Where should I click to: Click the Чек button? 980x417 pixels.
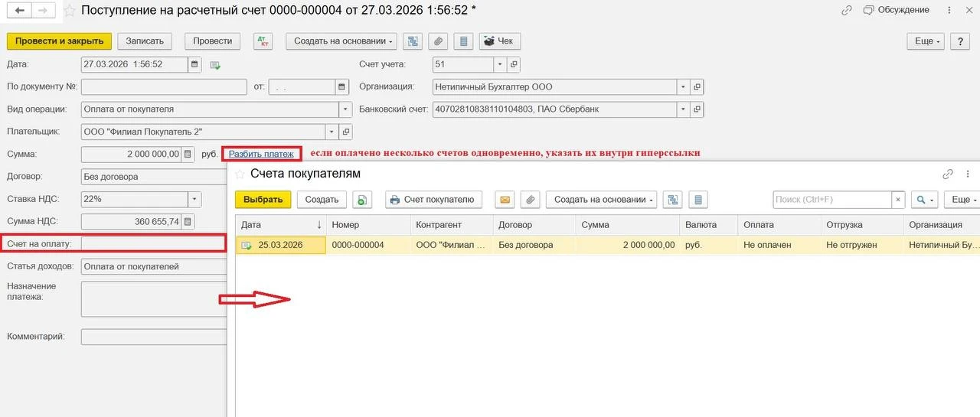pyautogui.click(x=500, y=41)
